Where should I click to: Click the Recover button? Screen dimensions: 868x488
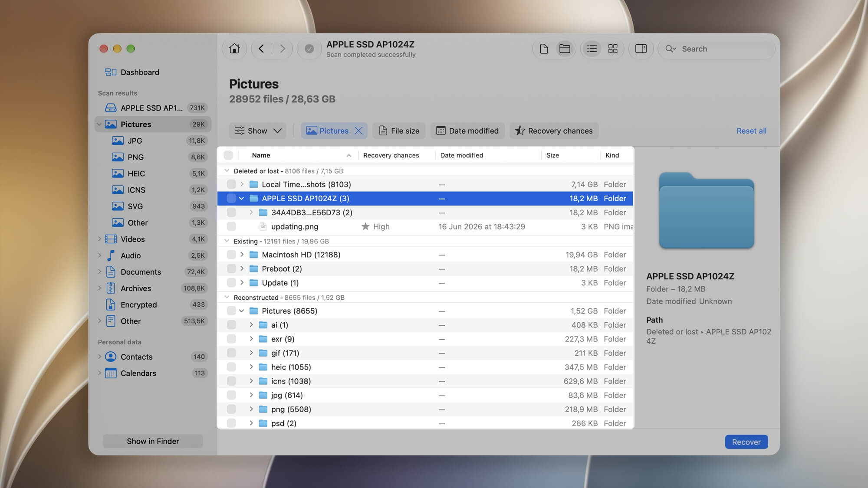[x=746, y=442]
